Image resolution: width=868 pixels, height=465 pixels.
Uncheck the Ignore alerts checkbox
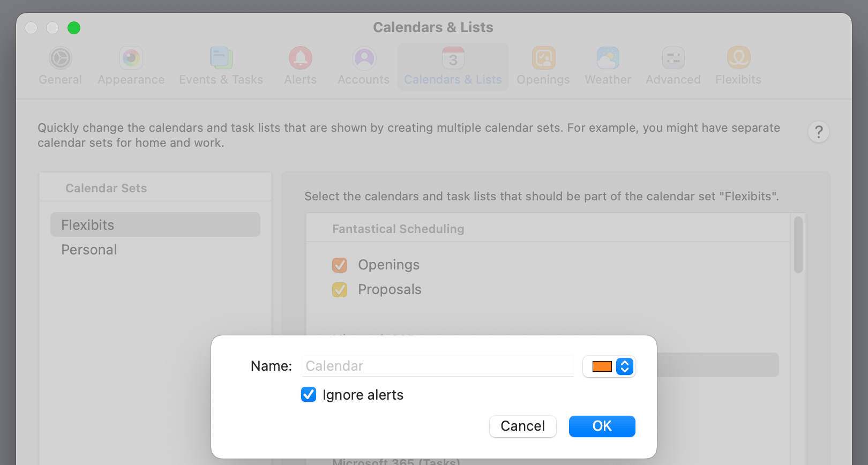pos(309,395)
